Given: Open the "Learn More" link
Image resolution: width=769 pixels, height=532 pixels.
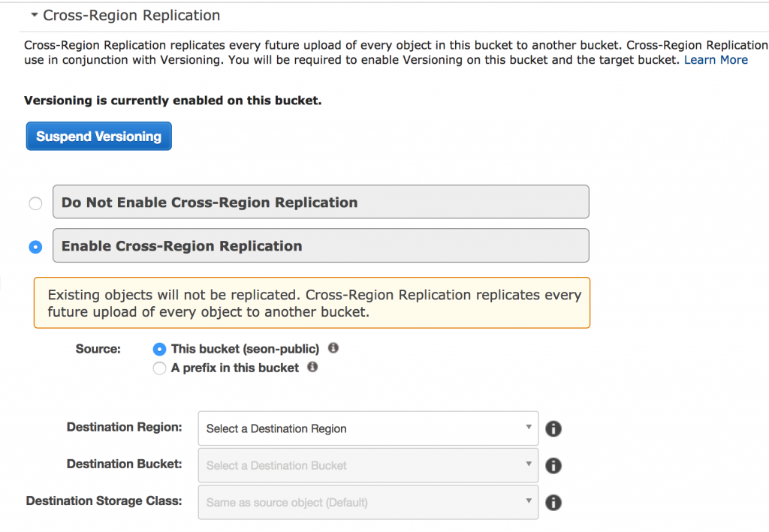Looking at the screenshot, I should (x=715, y=59).
